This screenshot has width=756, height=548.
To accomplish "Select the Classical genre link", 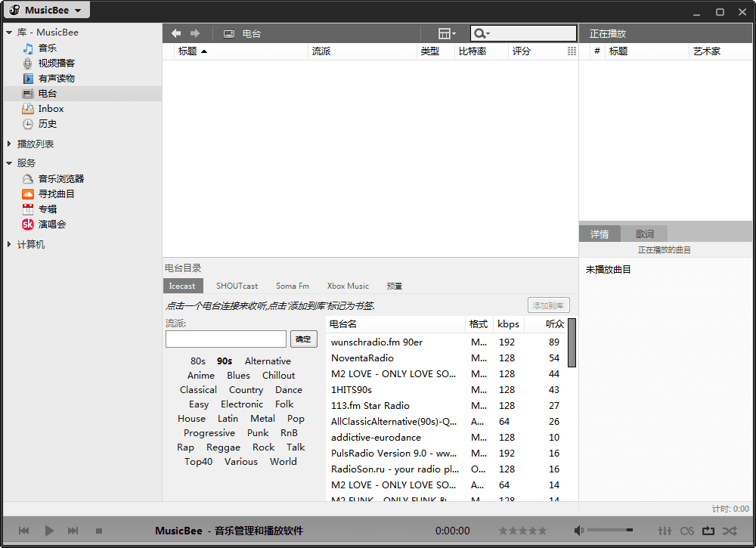I will tap(198, 389).
